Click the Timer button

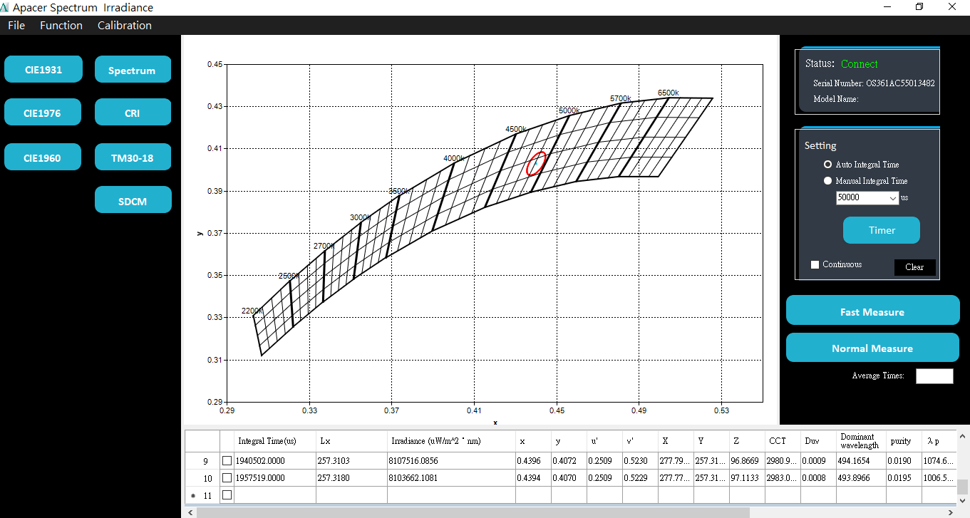[881, 230]
